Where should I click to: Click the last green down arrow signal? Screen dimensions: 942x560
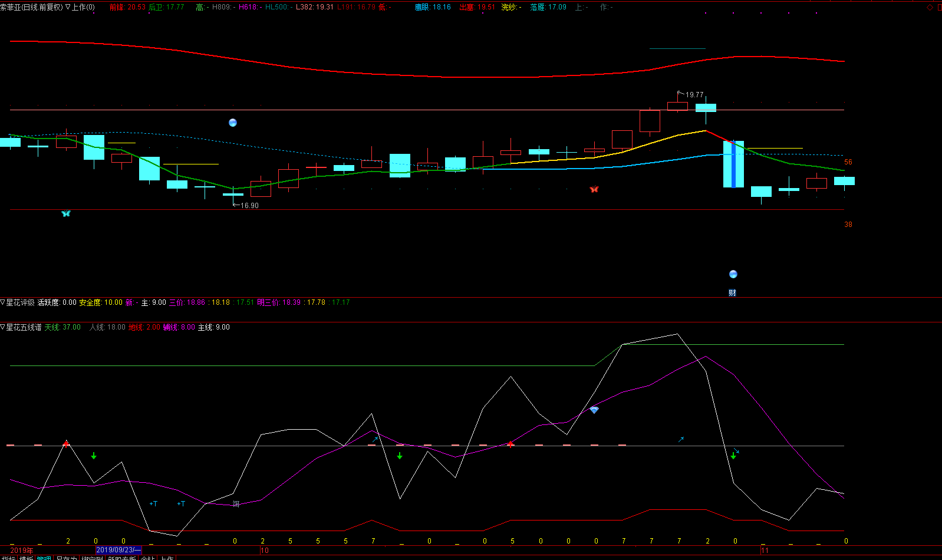coord(733,456)
